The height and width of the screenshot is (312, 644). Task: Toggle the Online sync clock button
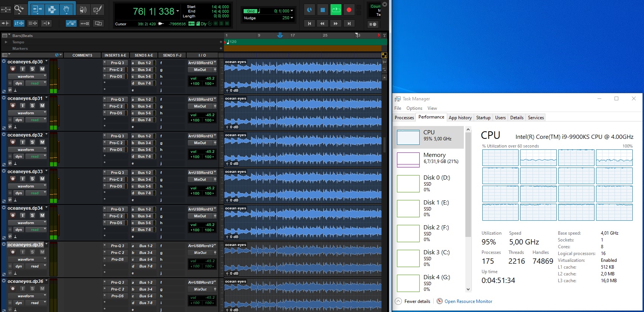point(309,10)
